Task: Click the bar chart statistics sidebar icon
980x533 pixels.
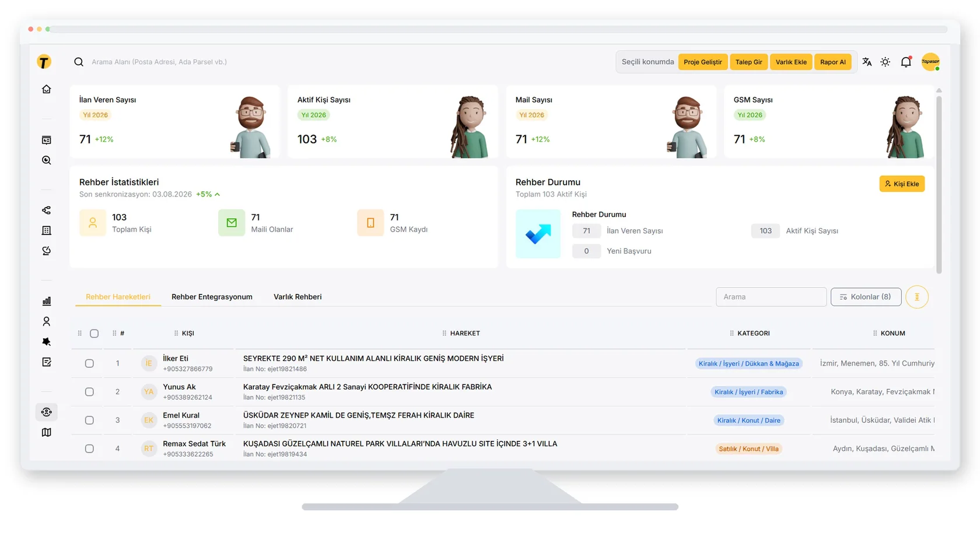Action: pos(47,301)
